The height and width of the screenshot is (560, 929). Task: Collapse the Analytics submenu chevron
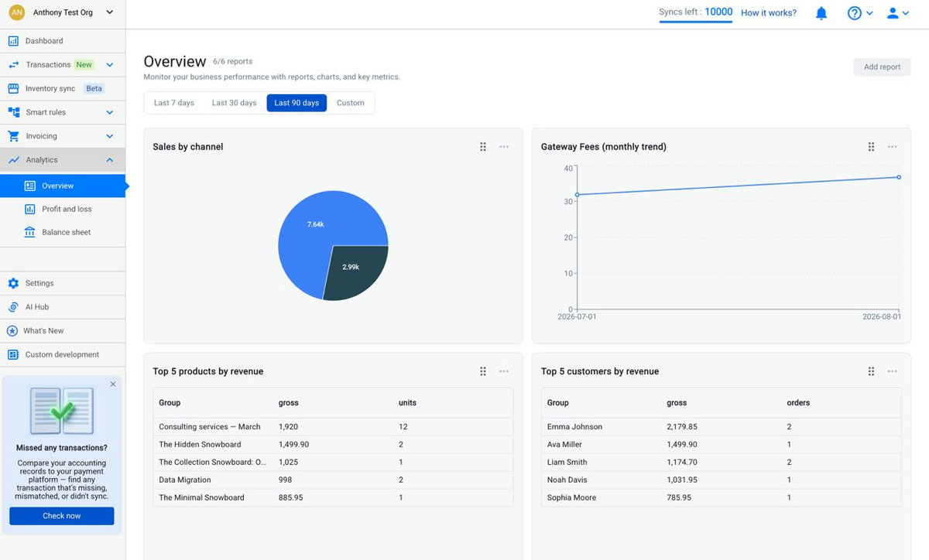pyautogui.click(x=109, y=160)
